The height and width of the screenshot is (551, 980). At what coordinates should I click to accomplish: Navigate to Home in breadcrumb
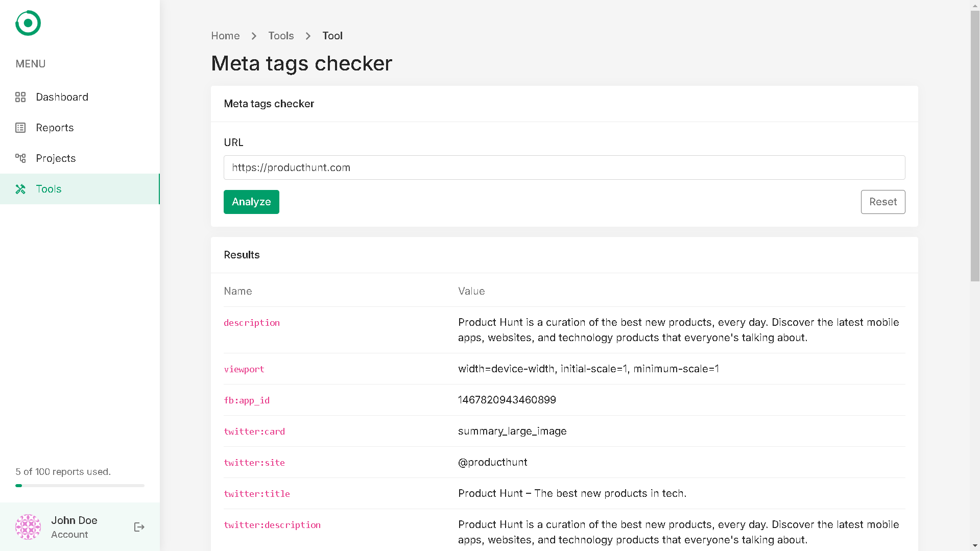(x=225, y=36)
